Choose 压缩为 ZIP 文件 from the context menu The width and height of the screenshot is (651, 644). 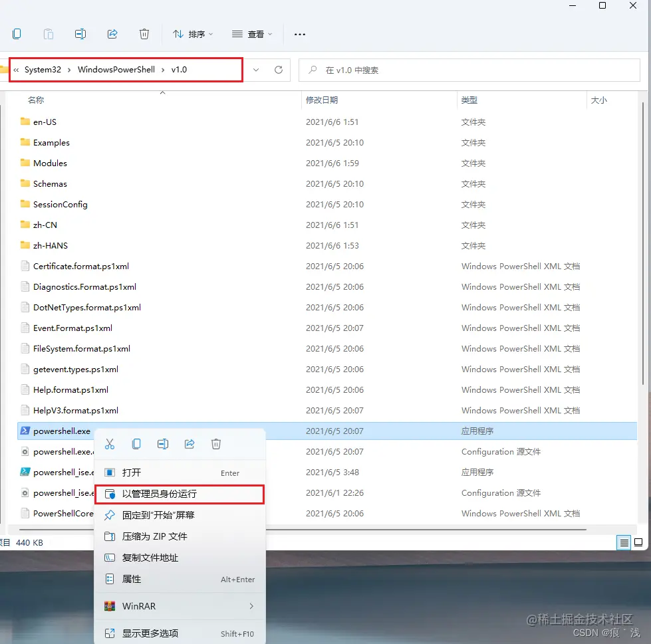point(180,536)
